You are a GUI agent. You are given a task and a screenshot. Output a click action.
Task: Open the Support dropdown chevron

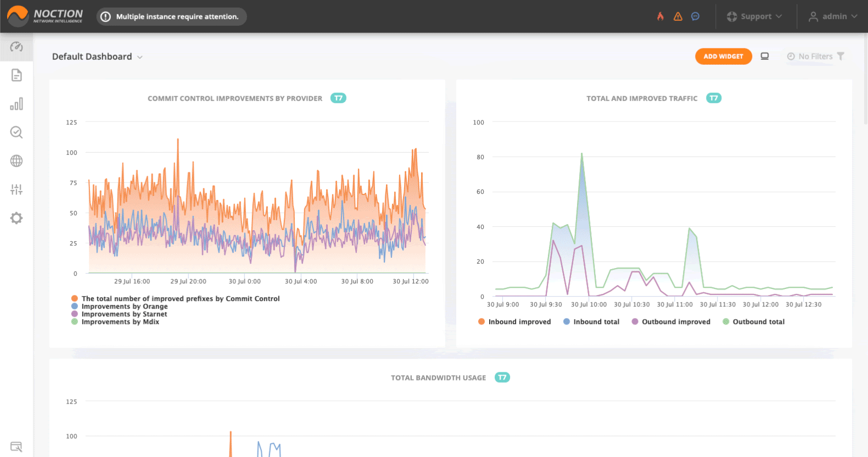(779, 16)
